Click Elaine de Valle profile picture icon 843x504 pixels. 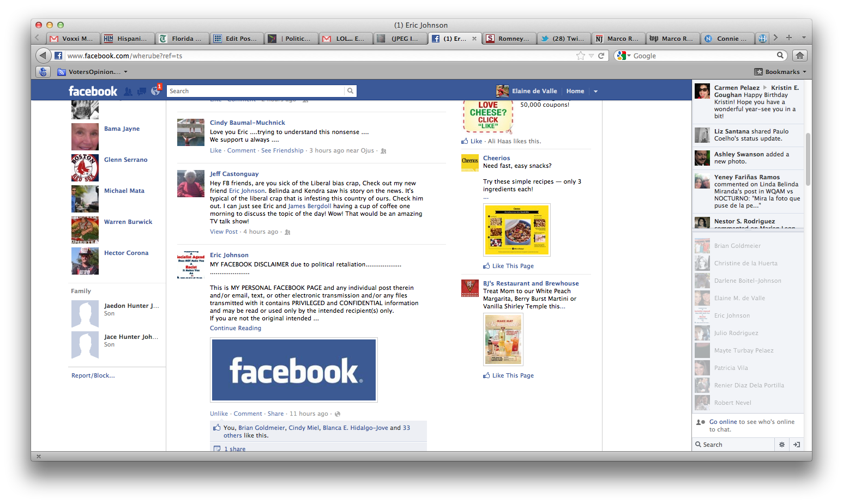[502, 91]
